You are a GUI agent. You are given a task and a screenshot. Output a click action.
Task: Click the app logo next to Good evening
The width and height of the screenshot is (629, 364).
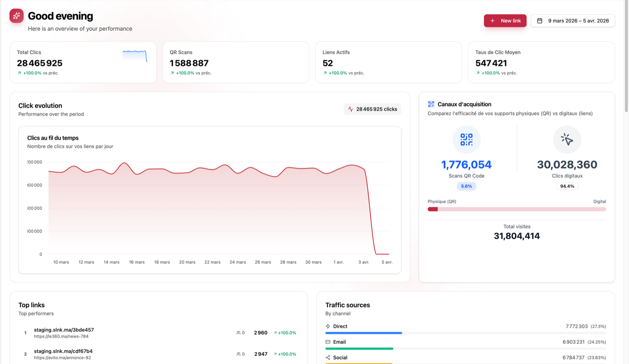[16, 15]
